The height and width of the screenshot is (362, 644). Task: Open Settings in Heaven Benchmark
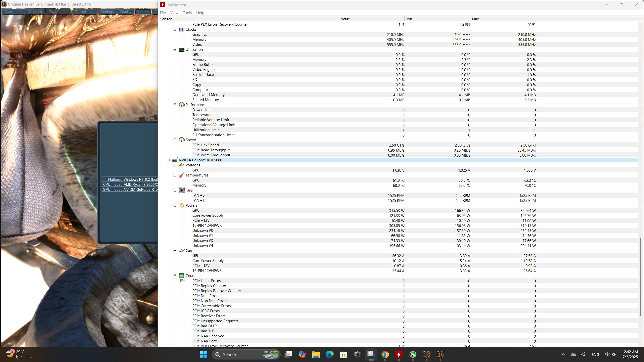tap(107, 12)
